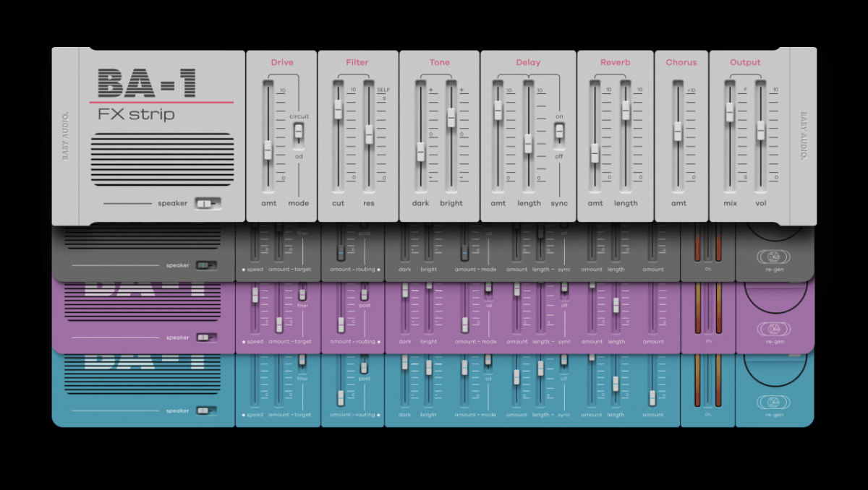Click the Filter cut slider handle
Image resolution: width=868 pixels, height=490 pixels.
[x=338, y=109]
